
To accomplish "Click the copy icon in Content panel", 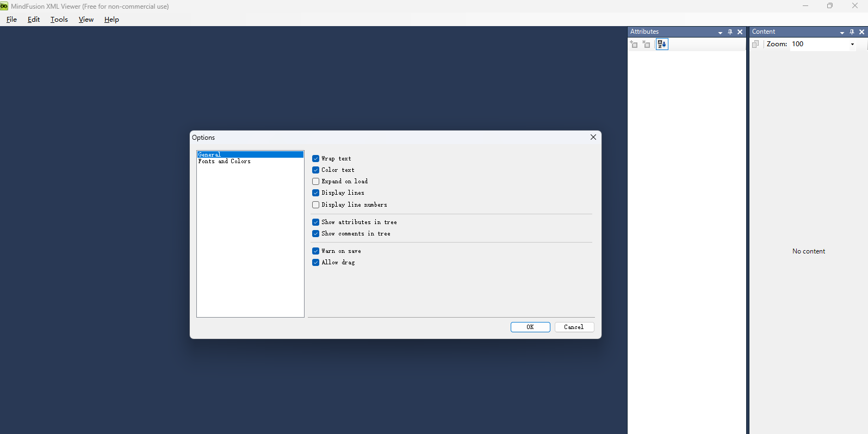I will 755,44.
